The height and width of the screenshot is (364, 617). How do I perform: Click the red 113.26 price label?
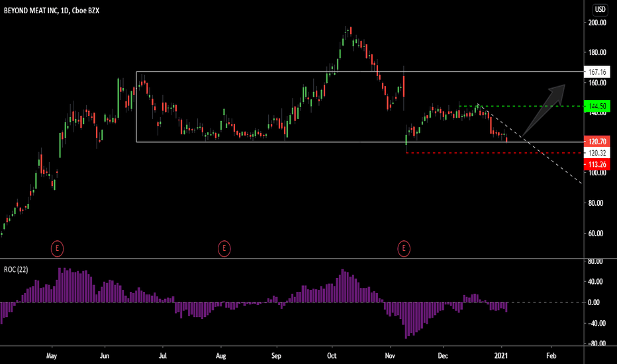click(597, 165)
